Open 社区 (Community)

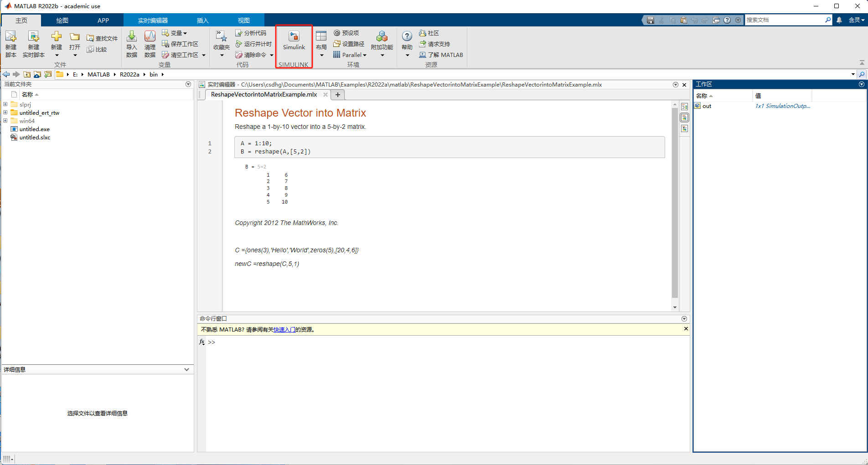429,33
